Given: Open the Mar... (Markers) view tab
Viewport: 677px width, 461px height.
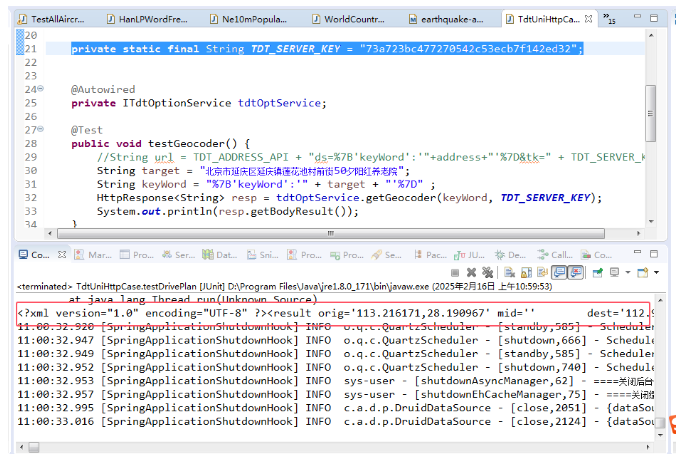Looking at the screenshot, I should click(x=93, y=255).
